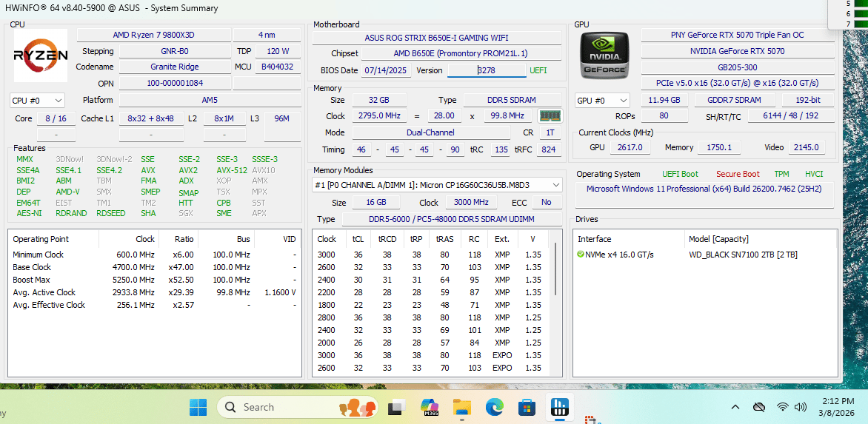Click the green memory module icon

coord(550,116)
